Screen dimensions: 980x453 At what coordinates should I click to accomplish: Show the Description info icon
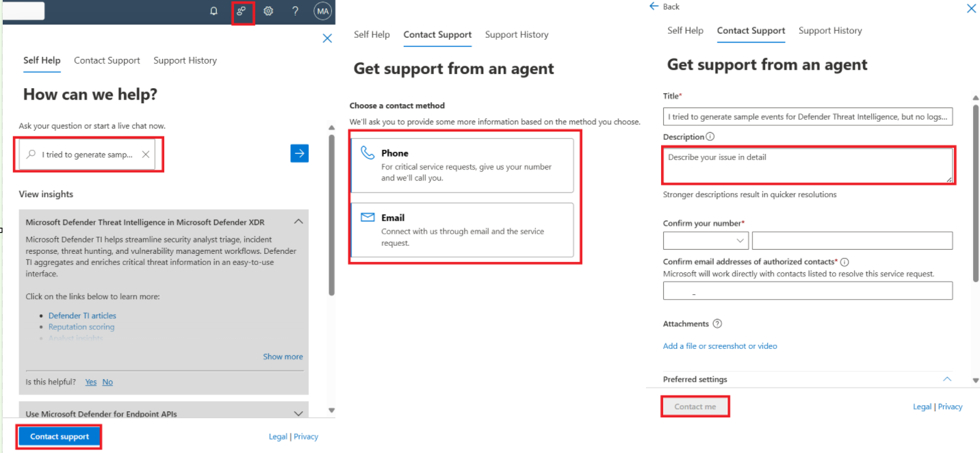tap(710, 137)
